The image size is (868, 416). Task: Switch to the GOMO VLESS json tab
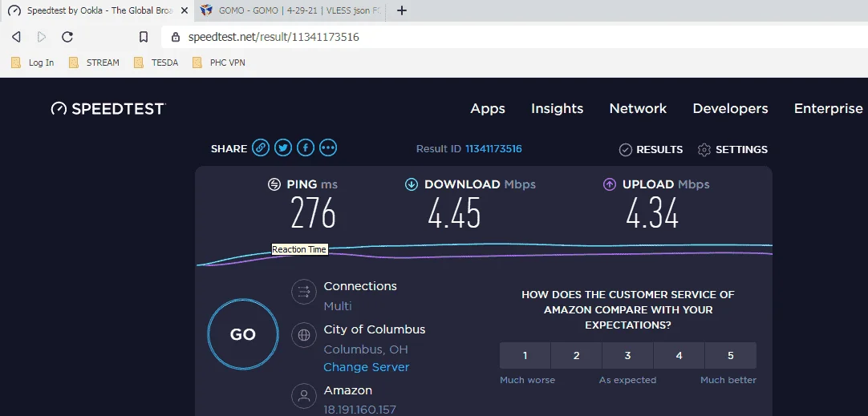[290, 10]
